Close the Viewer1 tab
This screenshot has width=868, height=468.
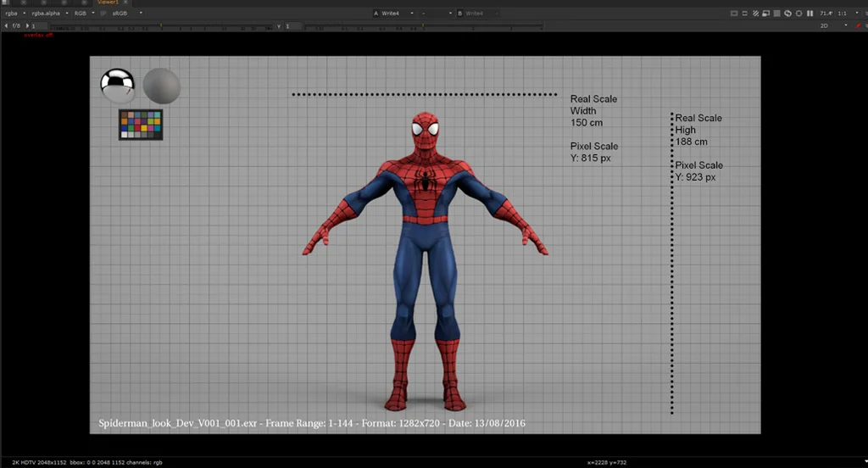point(125,3)
